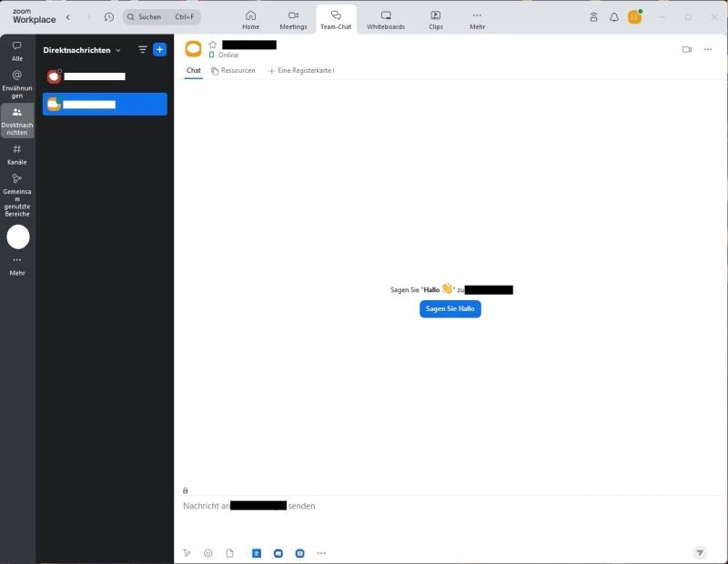Open the Meetings section in top navigation

(x=293, y=18)
